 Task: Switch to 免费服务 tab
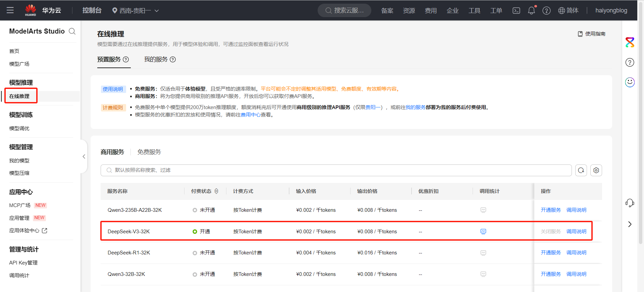coord(149,152)
